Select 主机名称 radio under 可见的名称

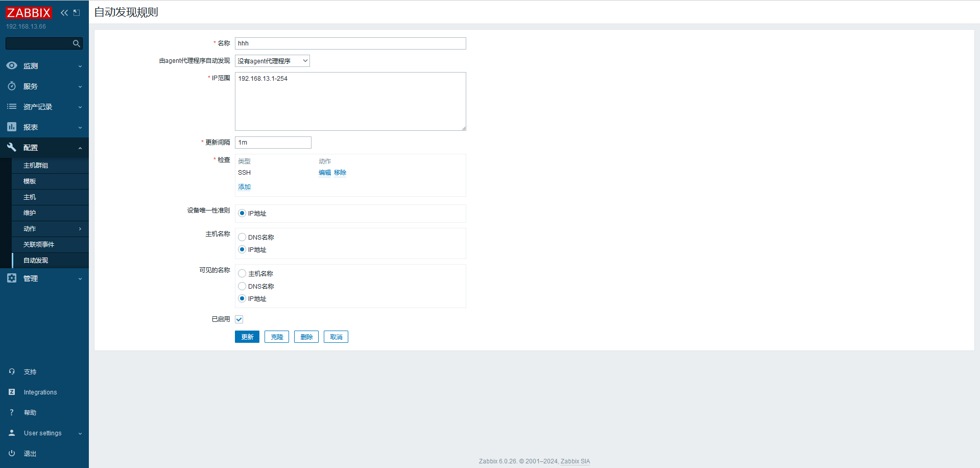click(242, 274)
